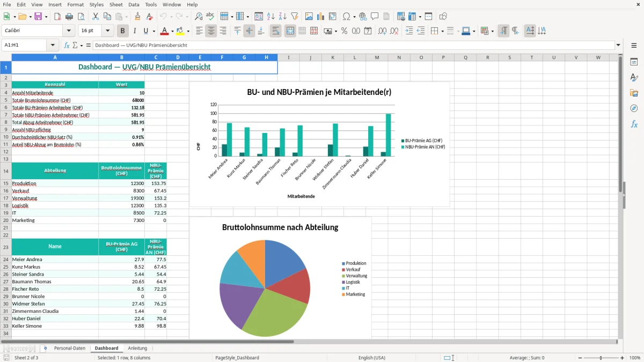The height and width of the screenshot is (362, 644).
Task: Toggle Align Left
Action: tap(199, 31)
